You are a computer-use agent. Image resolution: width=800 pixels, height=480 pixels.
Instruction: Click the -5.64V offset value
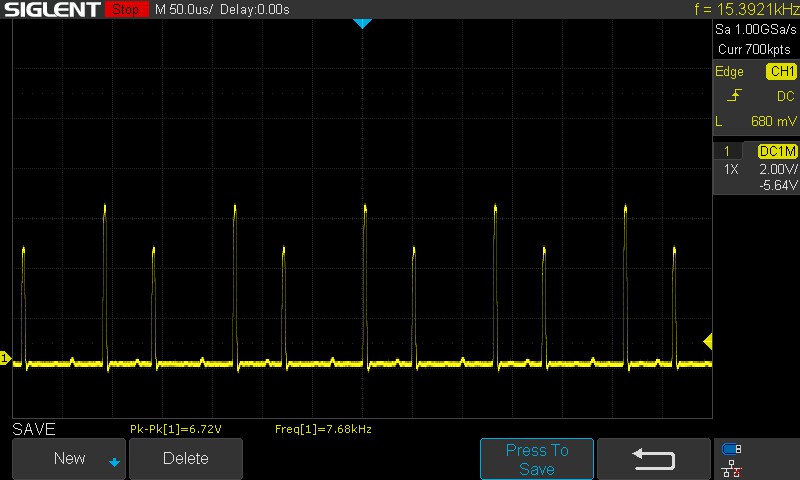click(x=778, y=185)
